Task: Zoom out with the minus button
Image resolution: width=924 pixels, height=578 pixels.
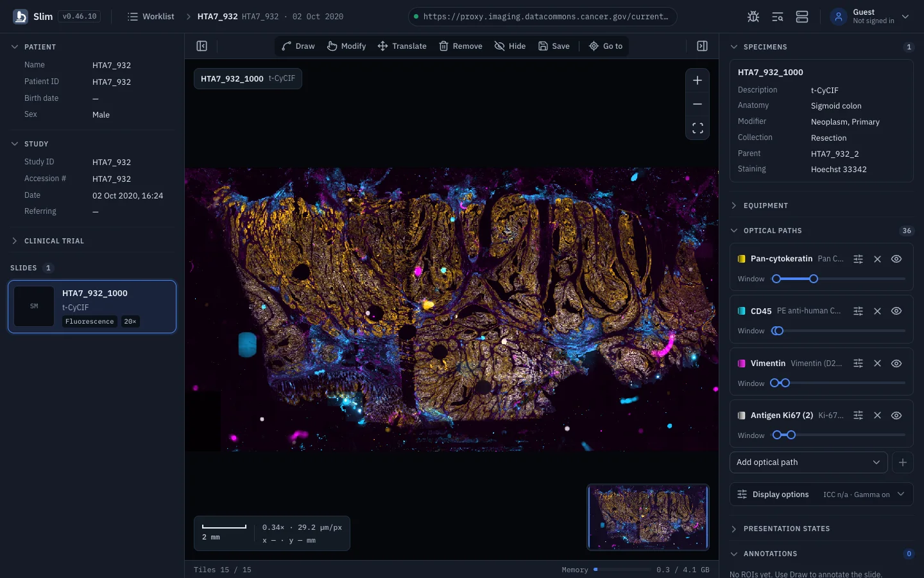Action: pyautogui.click(x=697, y=104)
